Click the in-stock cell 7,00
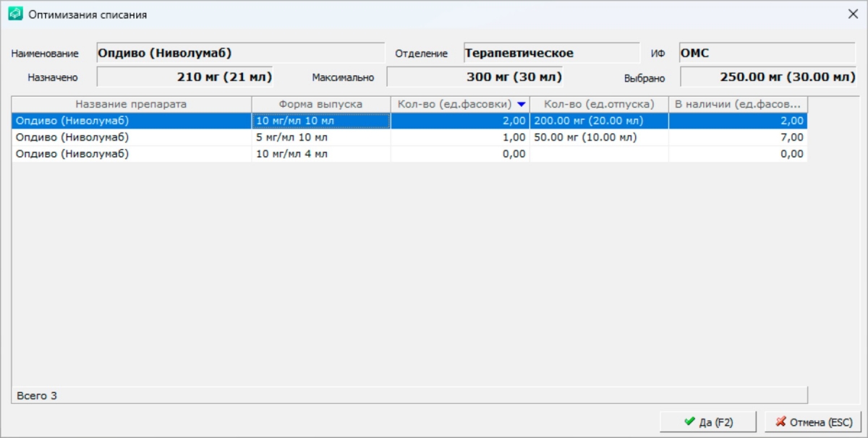Screen dimensions: 868x438 (x=738, y=137)
